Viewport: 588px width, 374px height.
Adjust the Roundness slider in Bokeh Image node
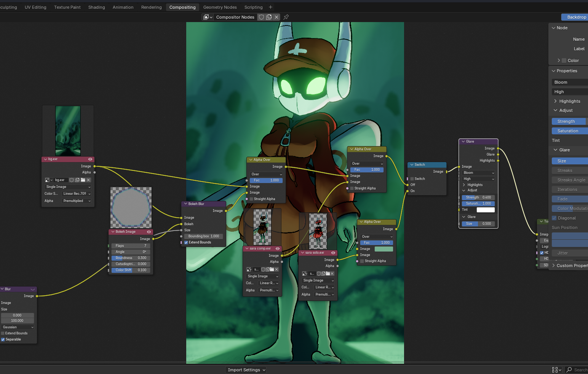(x=131, y=258)
